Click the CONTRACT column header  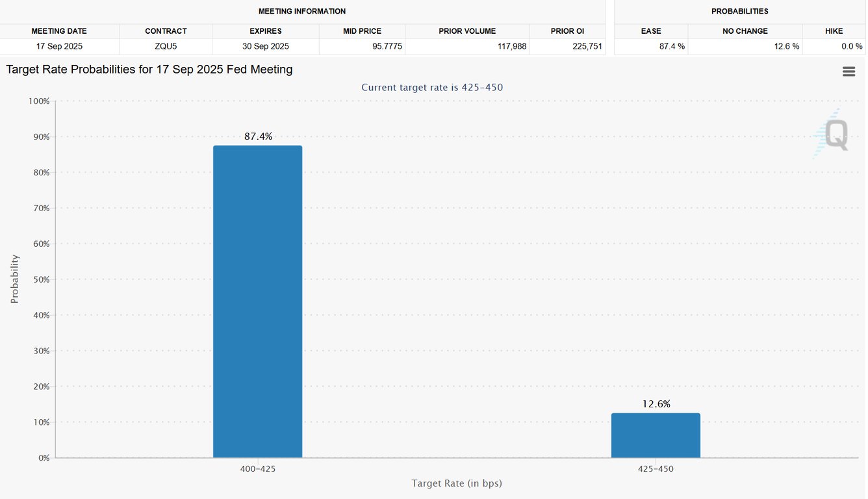[166, 31]
